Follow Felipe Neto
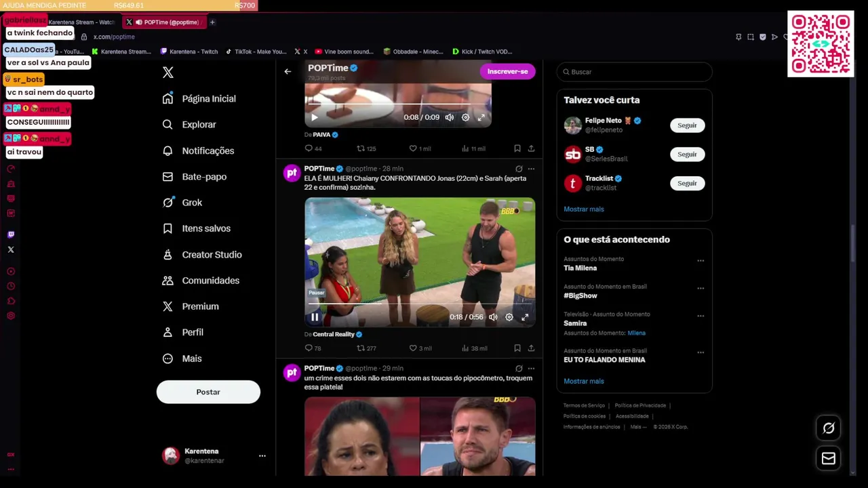The height and width of the screenshot is (488, 868). (687, 125)
